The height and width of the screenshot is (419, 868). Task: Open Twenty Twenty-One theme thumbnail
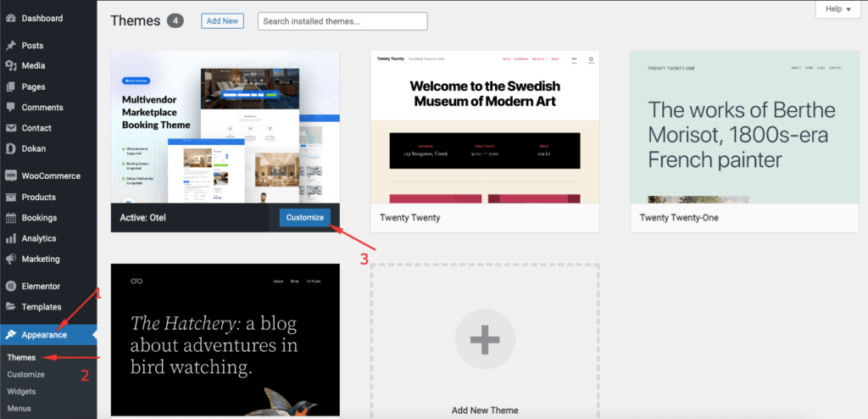point(744,127)
